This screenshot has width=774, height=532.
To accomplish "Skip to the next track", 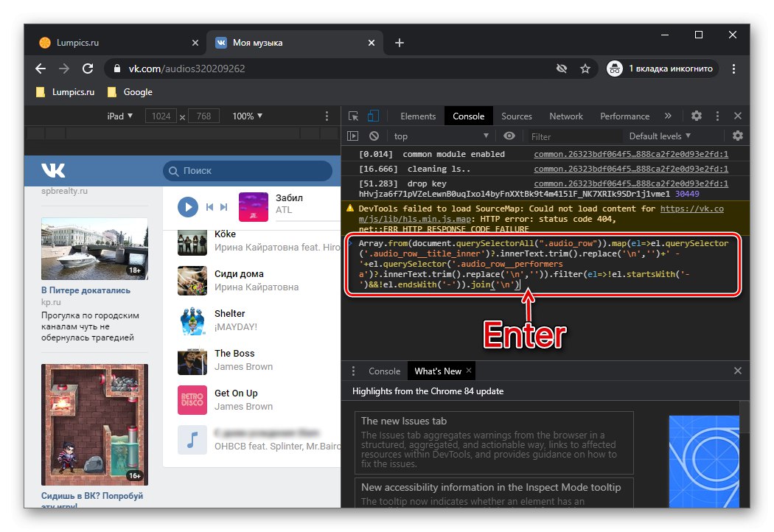I will click(223, 207).
